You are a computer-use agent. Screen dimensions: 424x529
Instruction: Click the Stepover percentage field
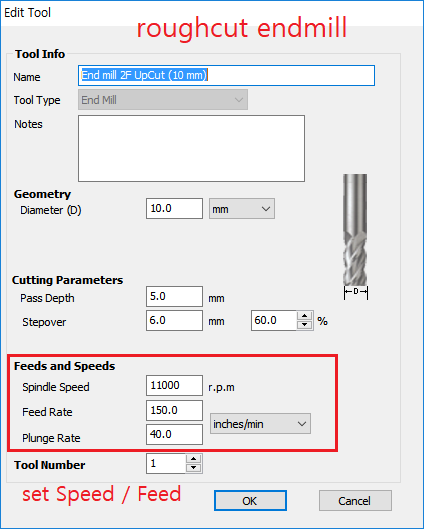[274, 321]
